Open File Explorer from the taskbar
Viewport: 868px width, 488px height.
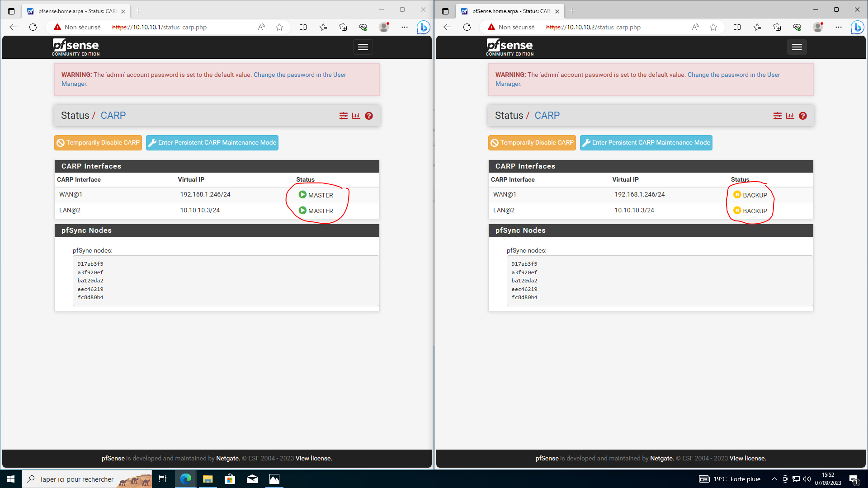pos(208,479)
